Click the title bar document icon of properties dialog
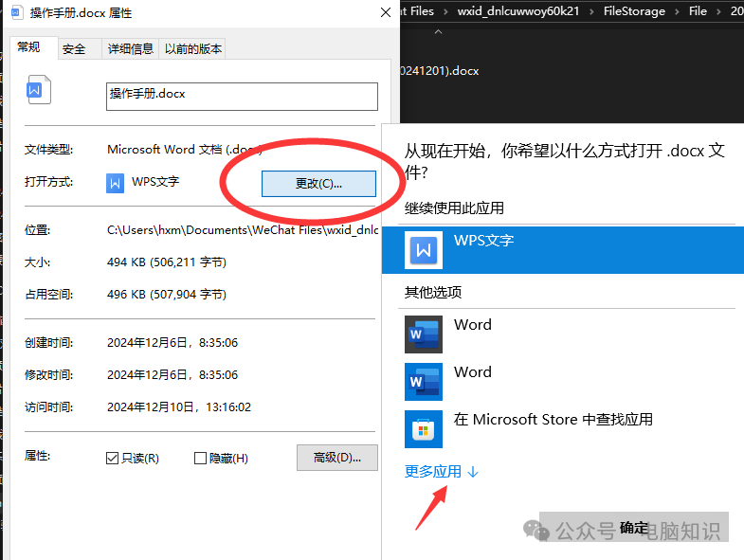744x560 pixels. [16, 12]
